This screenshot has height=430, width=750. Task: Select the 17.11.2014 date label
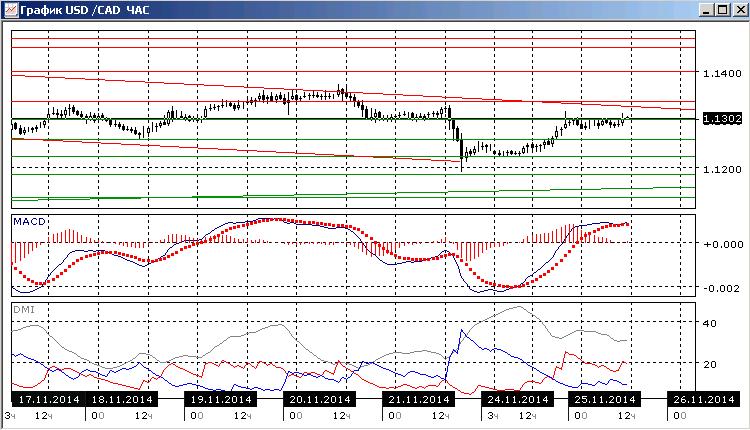[x=49, y=399]
